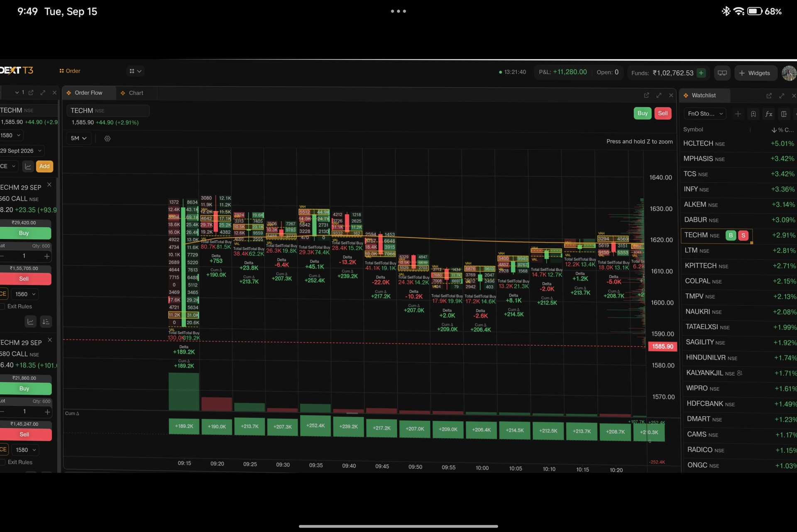Remove the TECHM 29 SEP 1580 CALL card
The height and width of the screenshot is (532, 797).
pos(50,340)
